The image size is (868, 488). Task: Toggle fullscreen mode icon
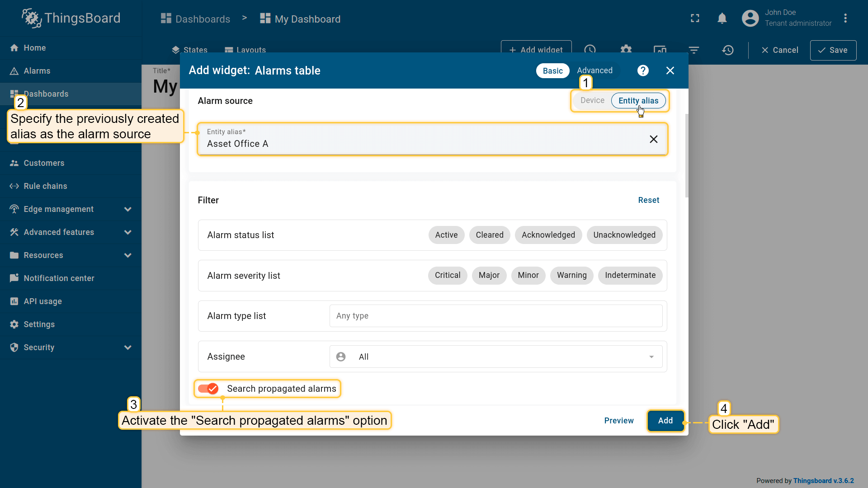[x=695, y=19]
